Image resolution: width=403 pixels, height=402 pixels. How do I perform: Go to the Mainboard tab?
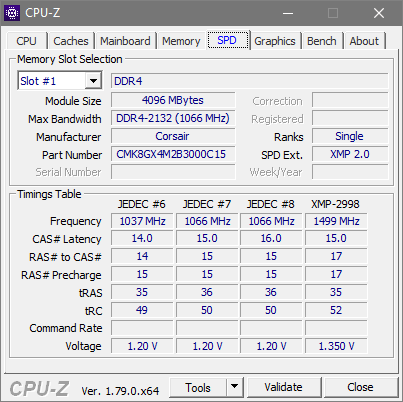coord(125,41)
